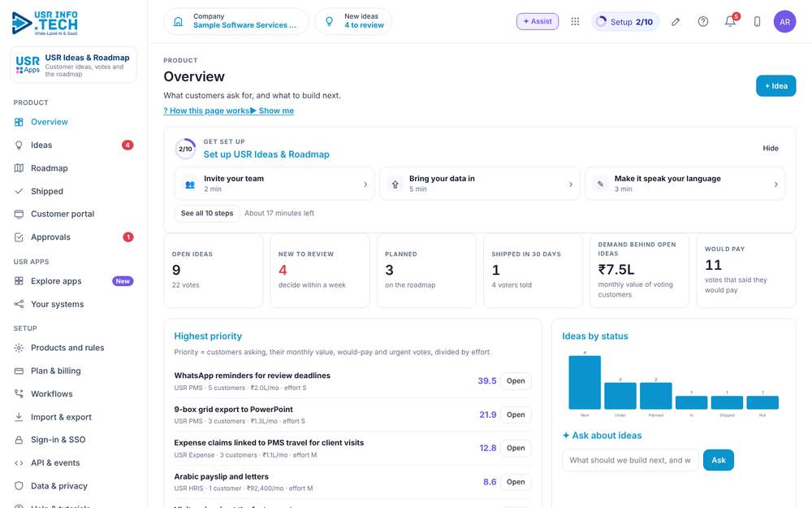
Task: Expand Make it speak your language chevron
Action: pos(775,184)
